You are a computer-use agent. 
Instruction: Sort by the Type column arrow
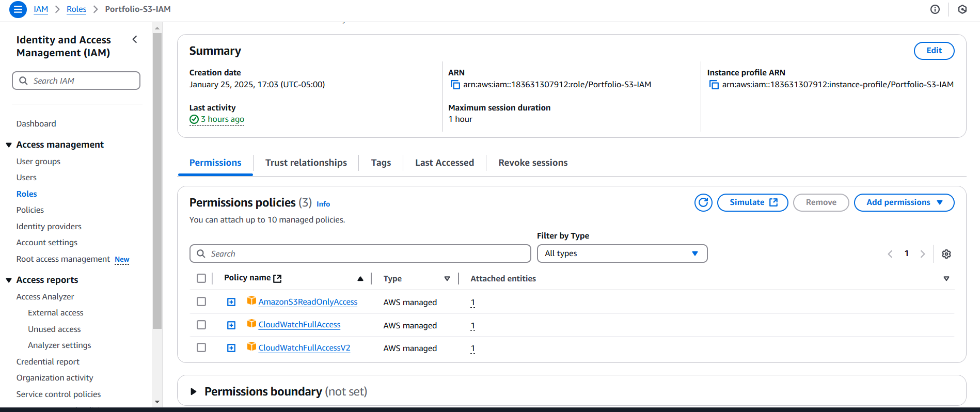(x=447, y=279)
